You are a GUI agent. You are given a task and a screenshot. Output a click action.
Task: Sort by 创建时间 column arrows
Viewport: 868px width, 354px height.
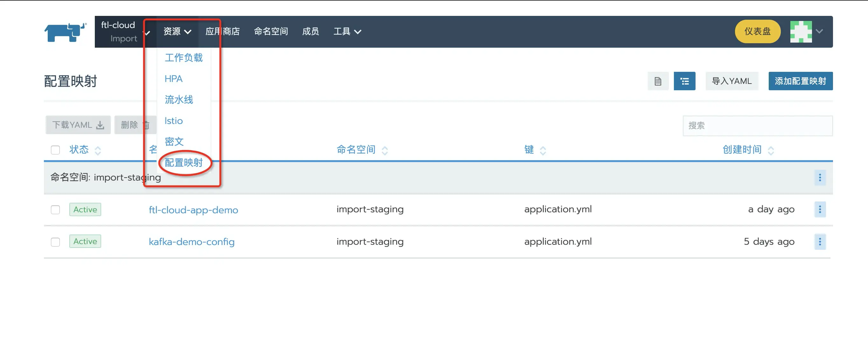pyautogui.click(x=770, y=150)
